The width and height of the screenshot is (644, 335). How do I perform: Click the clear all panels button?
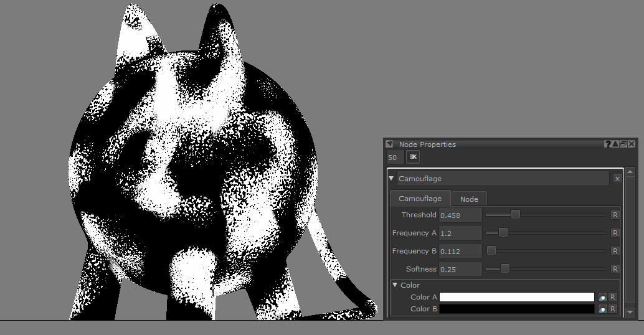pos(413,158)
